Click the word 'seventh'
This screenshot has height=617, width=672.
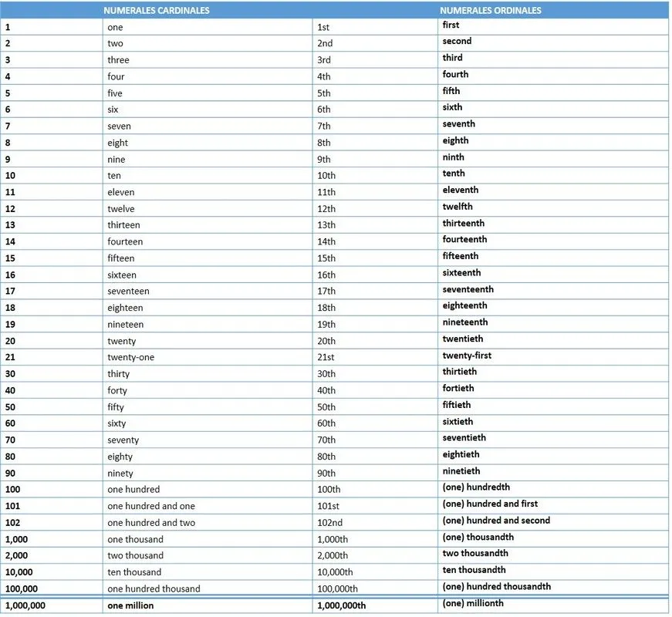coord(459,124)
